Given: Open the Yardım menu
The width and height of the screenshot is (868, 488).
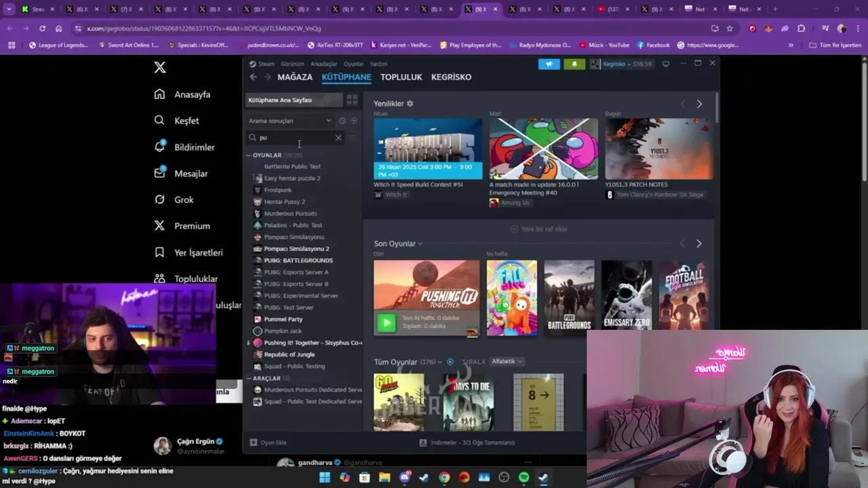Looking at the screenshot, I should point(378,64).
